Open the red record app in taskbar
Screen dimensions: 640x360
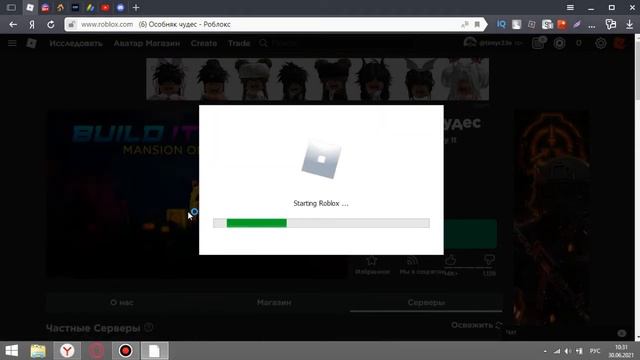tap(126, 351)
